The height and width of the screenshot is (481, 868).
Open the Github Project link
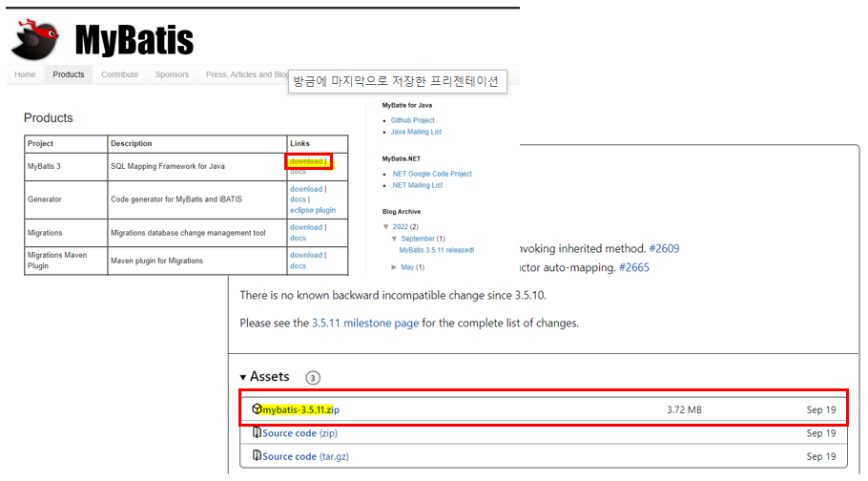tap(412, 120)
